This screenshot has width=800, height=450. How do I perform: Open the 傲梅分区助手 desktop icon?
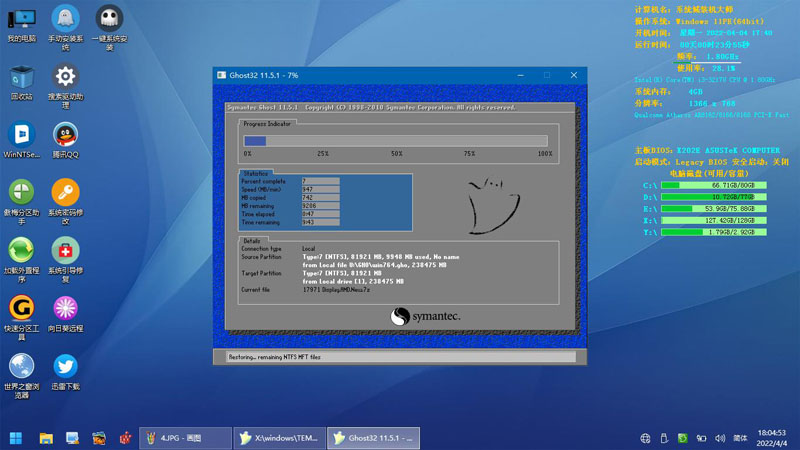point(21,202)
